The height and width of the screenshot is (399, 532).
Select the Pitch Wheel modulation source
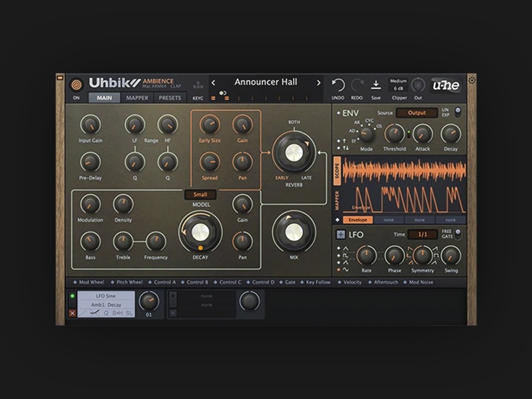(126, 282)
